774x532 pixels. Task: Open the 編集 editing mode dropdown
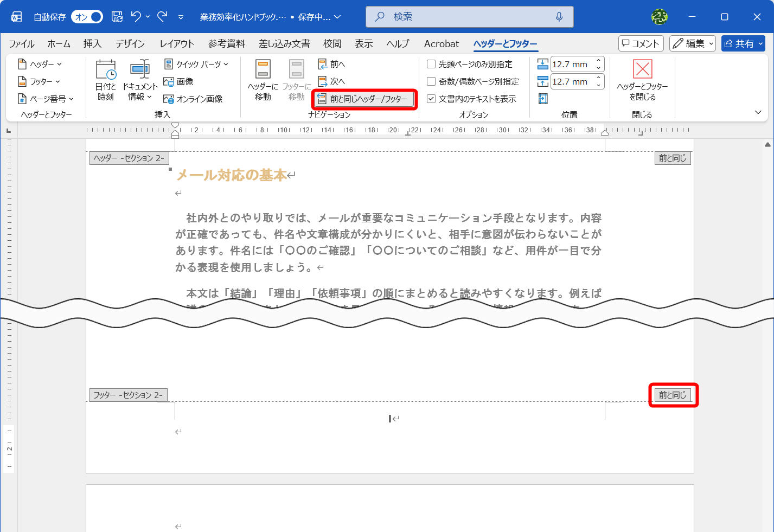pyautogui.click(x=693, y=43)
